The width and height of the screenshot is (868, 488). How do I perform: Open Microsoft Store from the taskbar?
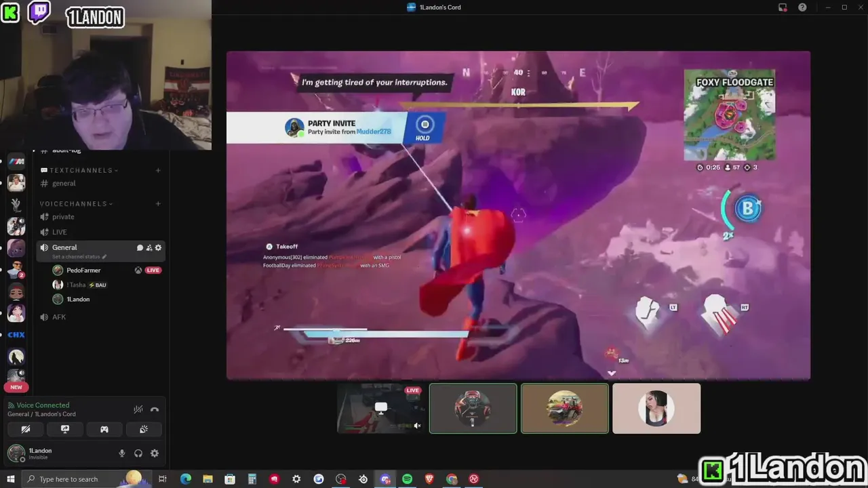pos(230,479)
